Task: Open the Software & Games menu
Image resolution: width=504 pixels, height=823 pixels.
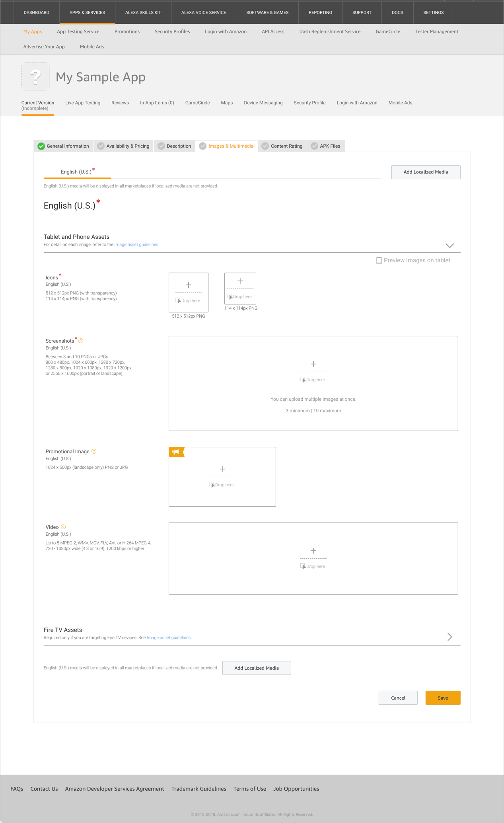Action: point(267,12)
